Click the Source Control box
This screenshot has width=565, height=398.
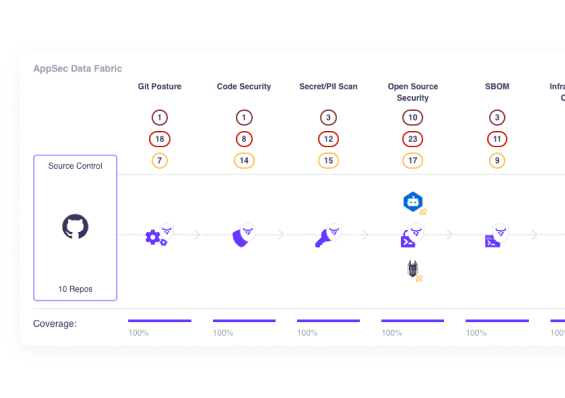tap(75, 228)
